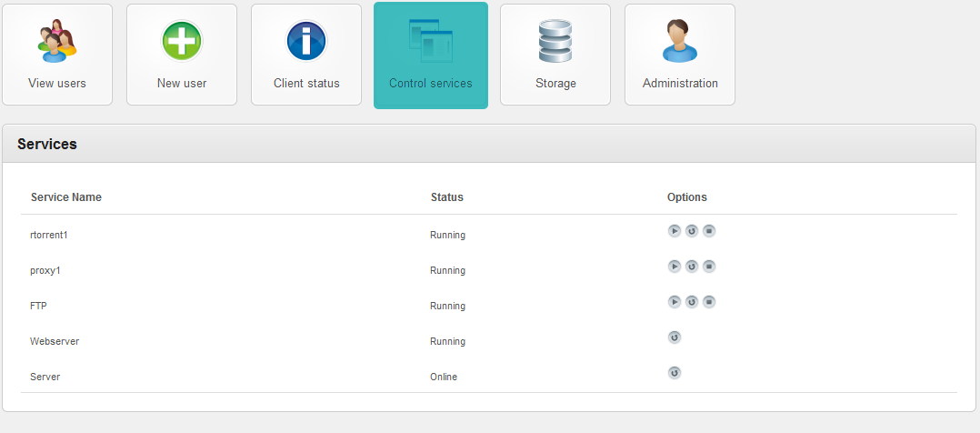Start the proxy1 service
Viewport: 980px width, 433px height.
click(674, 267)
